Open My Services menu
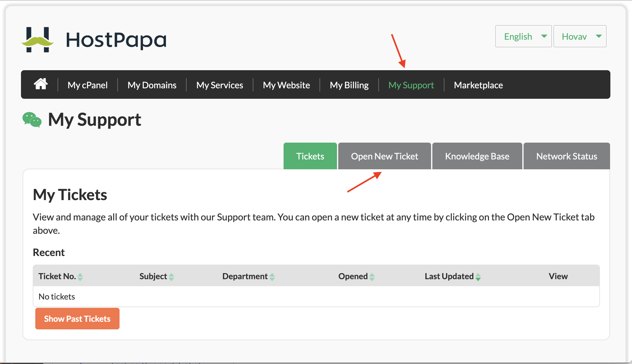Image resolution: width=632 pixels, height=364 pixels. [x=220, y=85]
